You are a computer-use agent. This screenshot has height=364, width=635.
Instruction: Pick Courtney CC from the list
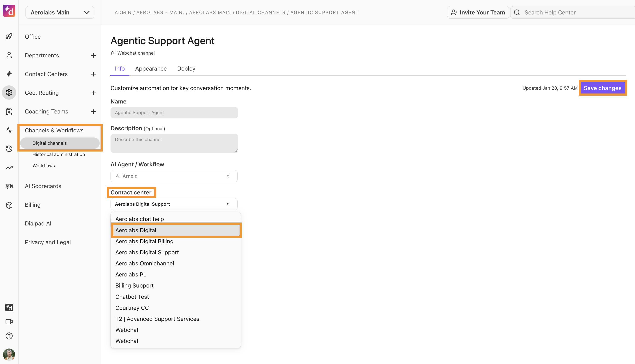click(176, 308)
